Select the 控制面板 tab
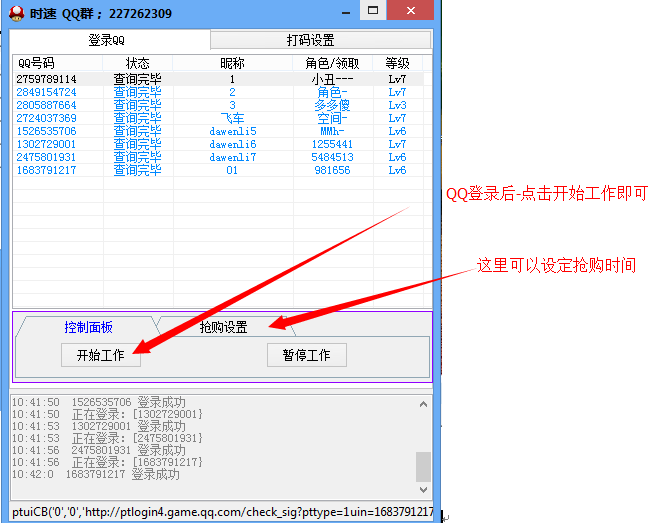 click(88, 327)
